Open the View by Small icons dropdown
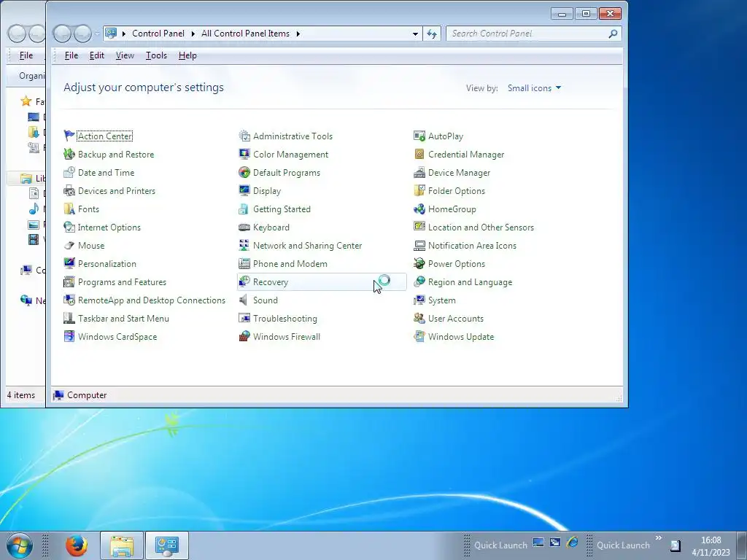 click(534, 88)
